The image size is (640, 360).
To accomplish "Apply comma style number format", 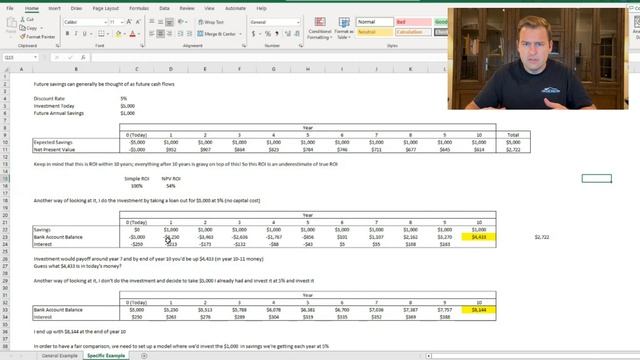I will pos(277,33).
